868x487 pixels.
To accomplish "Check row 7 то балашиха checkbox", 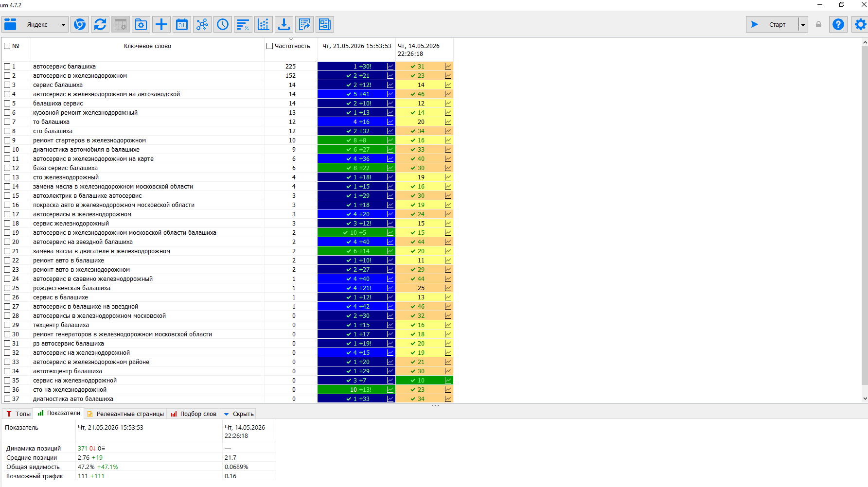I will tap(7, 122).
